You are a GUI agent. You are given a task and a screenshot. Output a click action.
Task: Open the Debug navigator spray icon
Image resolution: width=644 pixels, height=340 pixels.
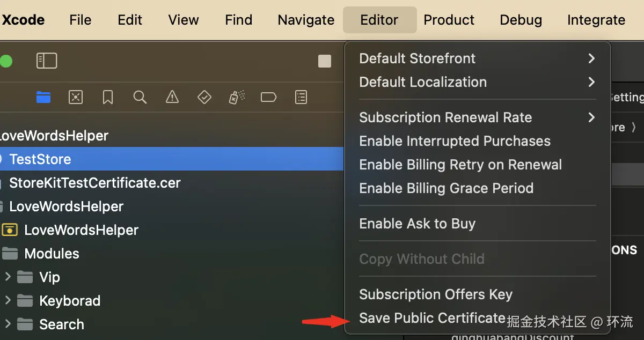[237, 97]
